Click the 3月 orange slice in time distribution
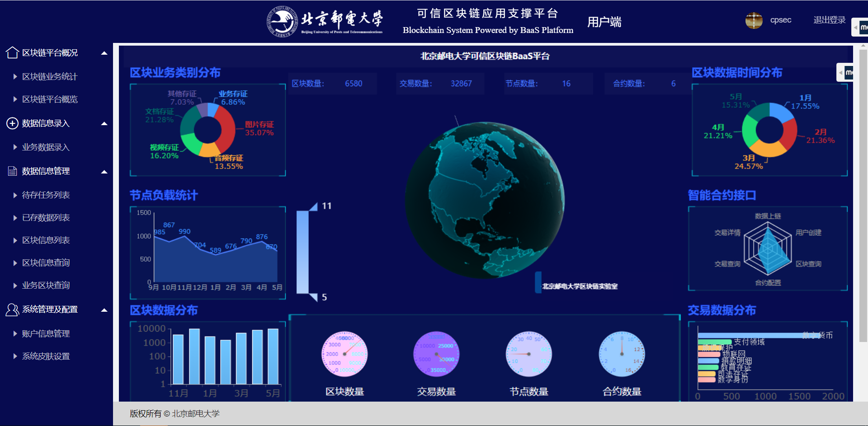Screen dimensions: 868x426 point(769,148)
